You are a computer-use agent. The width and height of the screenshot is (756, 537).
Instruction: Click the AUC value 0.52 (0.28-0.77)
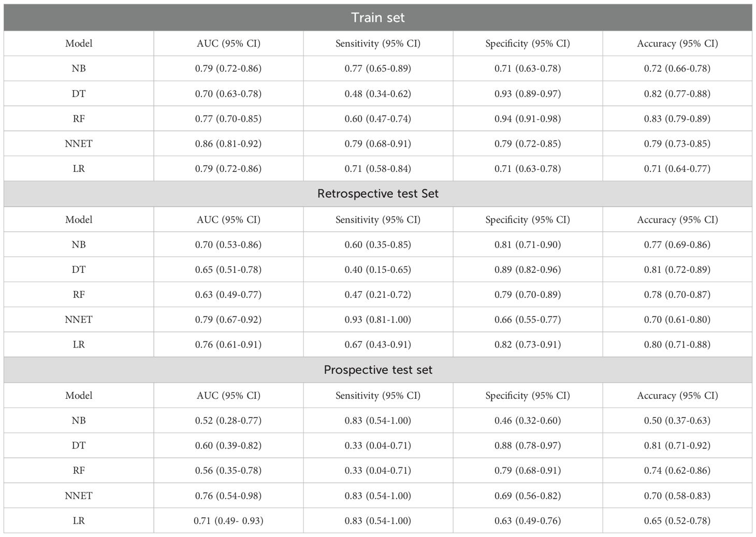[228, 420]
